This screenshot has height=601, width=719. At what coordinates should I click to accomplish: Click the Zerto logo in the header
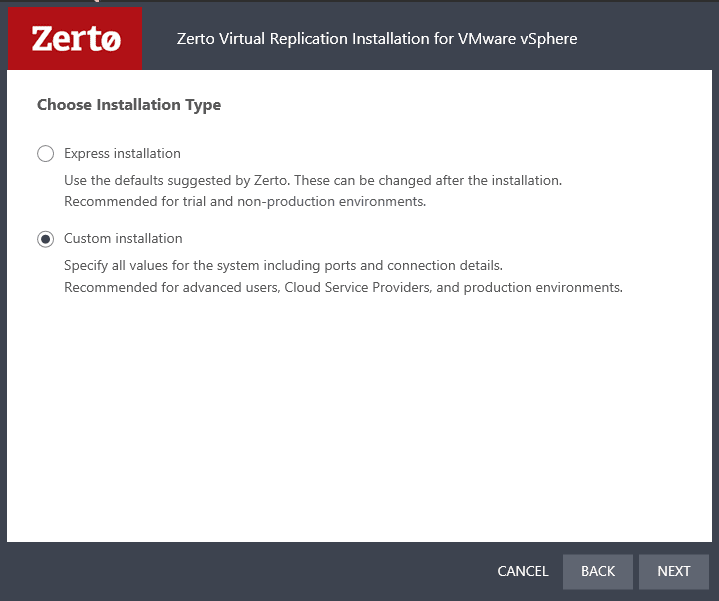point(75,40)
